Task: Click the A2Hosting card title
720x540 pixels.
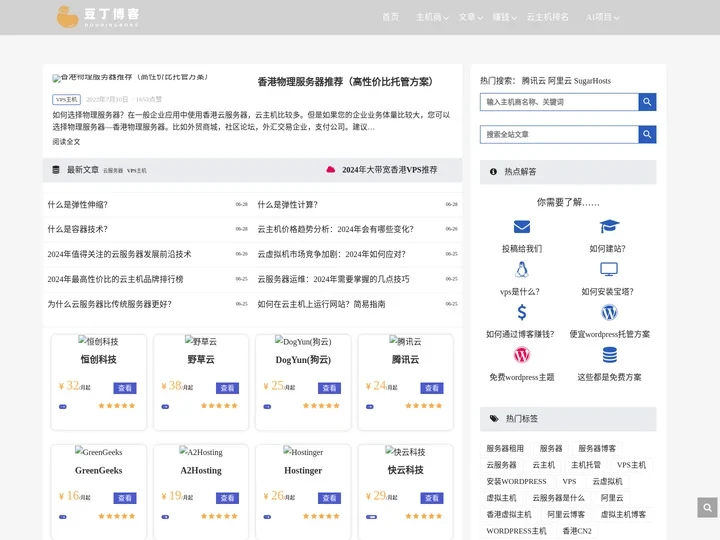Action: (201, 470)
